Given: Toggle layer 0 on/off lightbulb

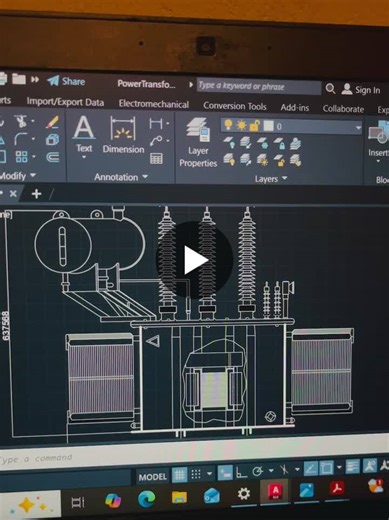Looking at the screenshot, I should (228, 125).
